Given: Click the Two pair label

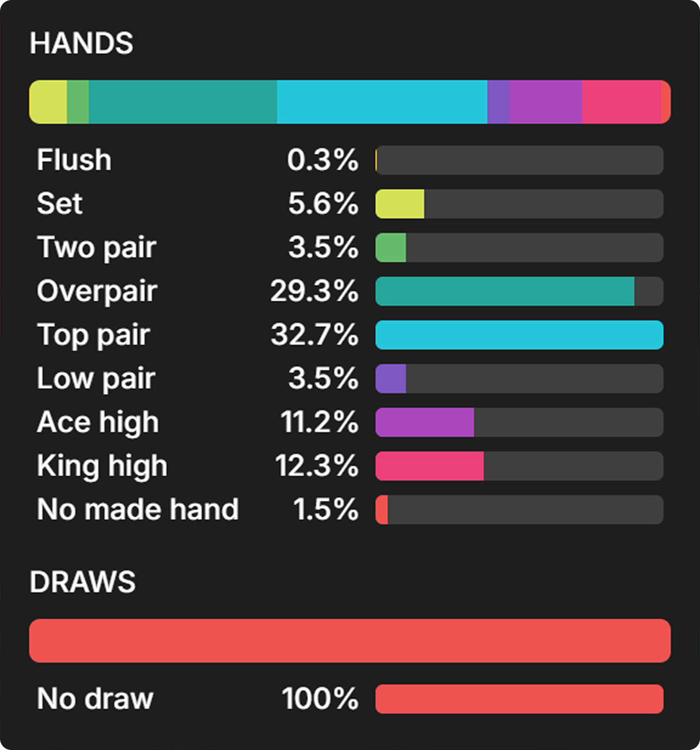Looking at the screenshot, I should (x=96, y=248).
